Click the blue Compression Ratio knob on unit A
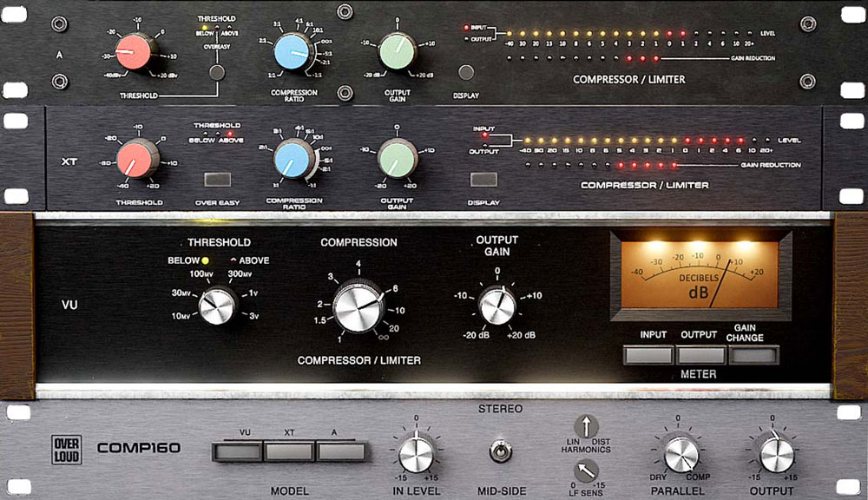Image resolution: width=868 pixels, height=500 pixels. 294,54
